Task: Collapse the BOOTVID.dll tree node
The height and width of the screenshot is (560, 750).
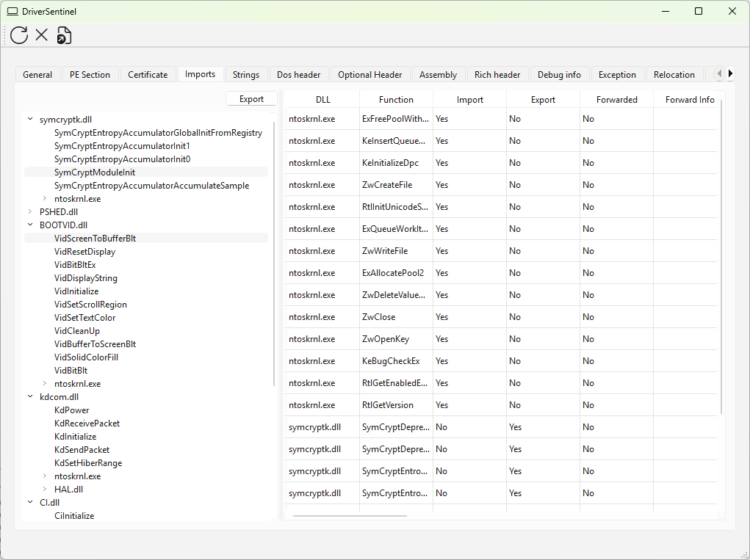Action: (x=30, y=225)
